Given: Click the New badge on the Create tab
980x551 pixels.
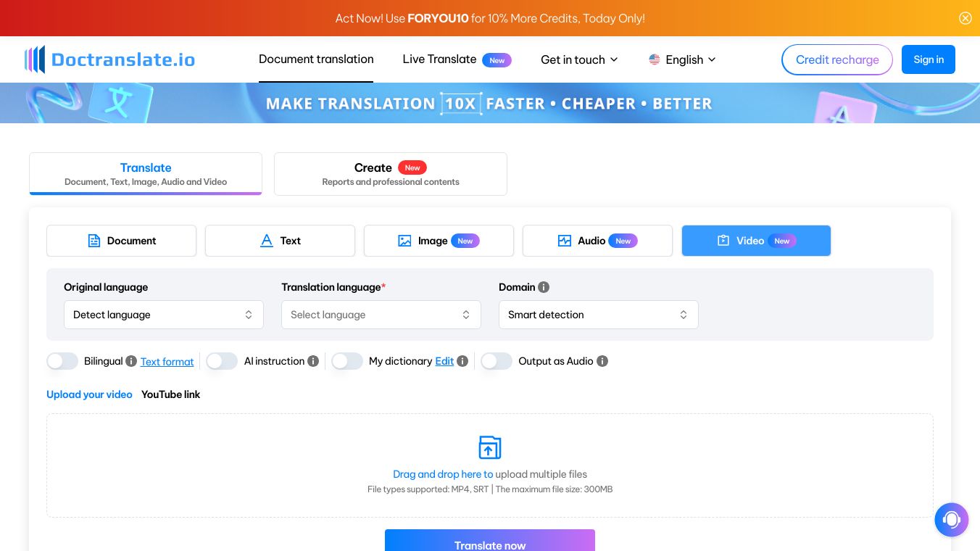Looking at the screenshot, I should click(412, 167).
